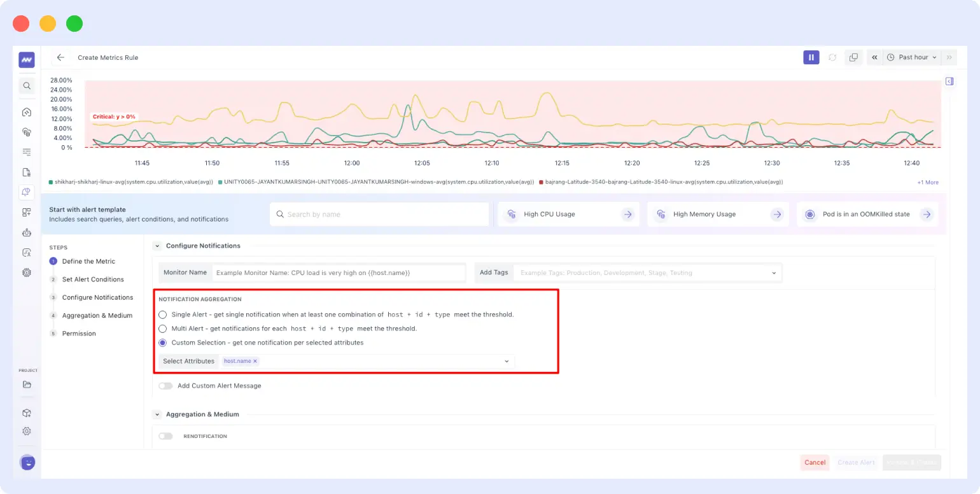The width and height of the screenshot is (980, 494).
Task: Pause live chart updates
Action: pyautogui.click(x=811, y=57)
